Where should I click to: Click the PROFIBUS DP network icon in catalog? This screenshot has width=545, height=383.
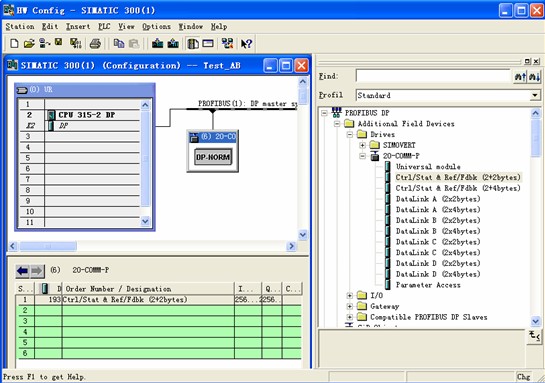(x=336, y=113)
